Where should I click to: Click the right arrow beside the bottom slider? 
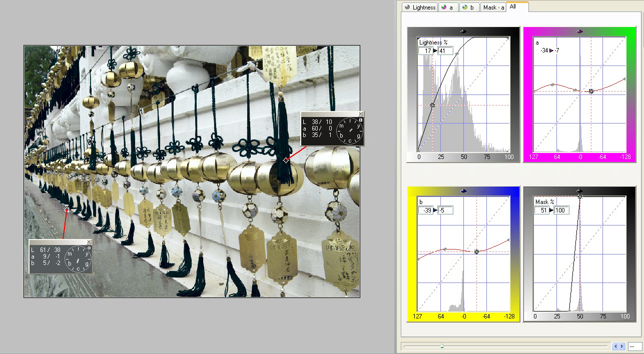click(x=621, y=346)
